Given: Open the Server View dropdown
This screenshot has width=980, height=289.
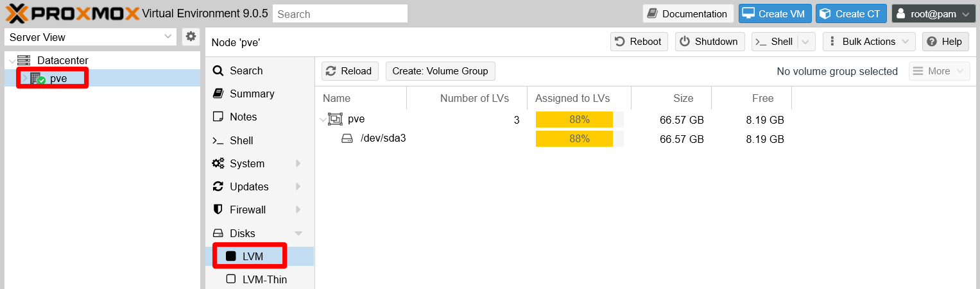Looking at the screenshot, I should [x=90, y=37].
